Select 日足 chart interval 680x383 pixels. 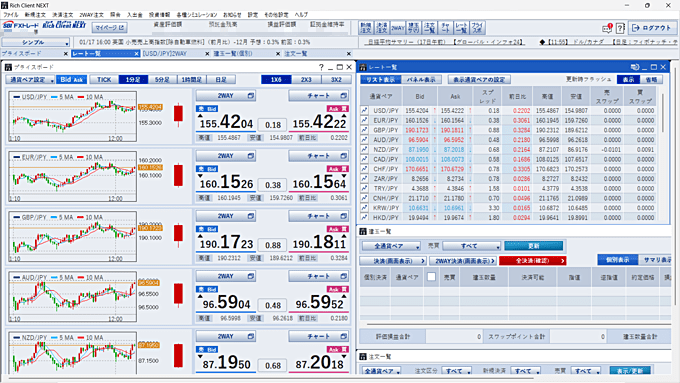point(221,80)
